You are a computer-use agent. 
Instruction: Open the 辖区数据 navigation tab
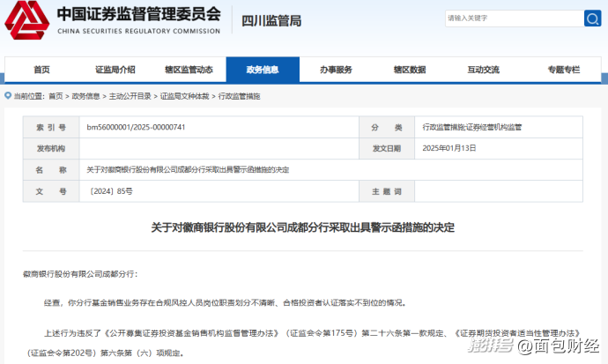pos(410,70)
